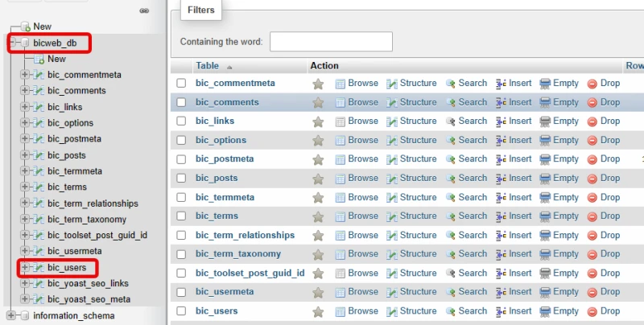The image size is (644, 325).
Task: Focus the Containing the word field
Action: pyautogui.click(x=331, y=42)
